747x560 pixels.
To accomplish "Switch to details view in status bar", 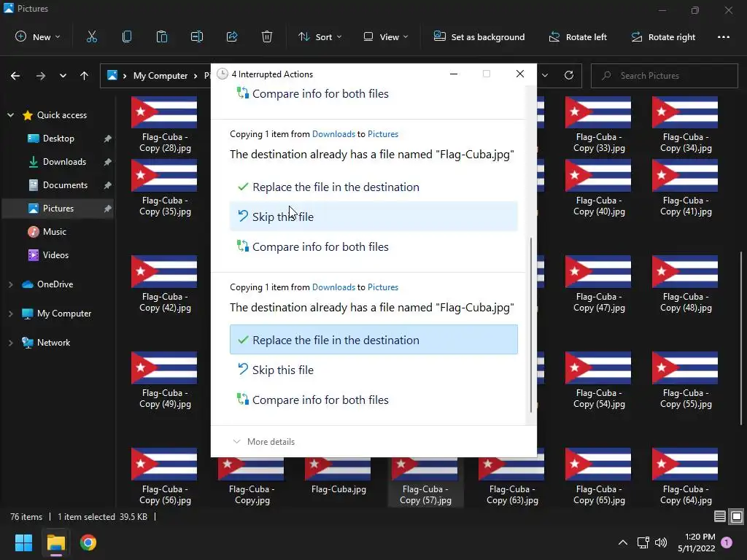I will click(720, 517).
